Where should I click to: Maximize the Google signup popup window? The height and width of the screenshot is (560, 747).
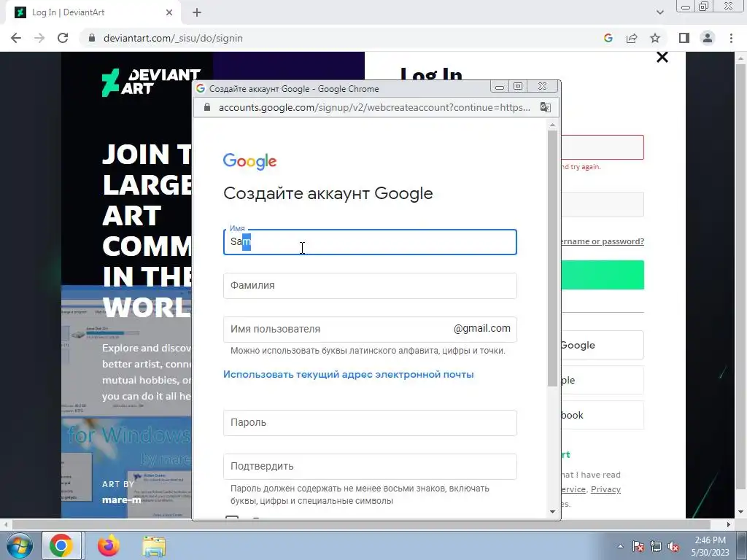point(518,86)
